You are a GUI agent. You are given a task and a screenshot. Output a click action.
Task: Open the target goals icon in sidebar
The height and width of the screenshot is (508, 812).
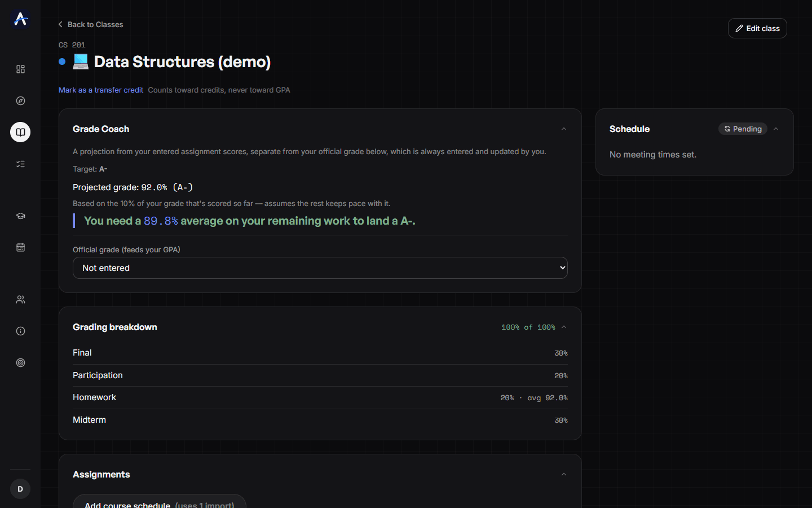coord(20,362)
